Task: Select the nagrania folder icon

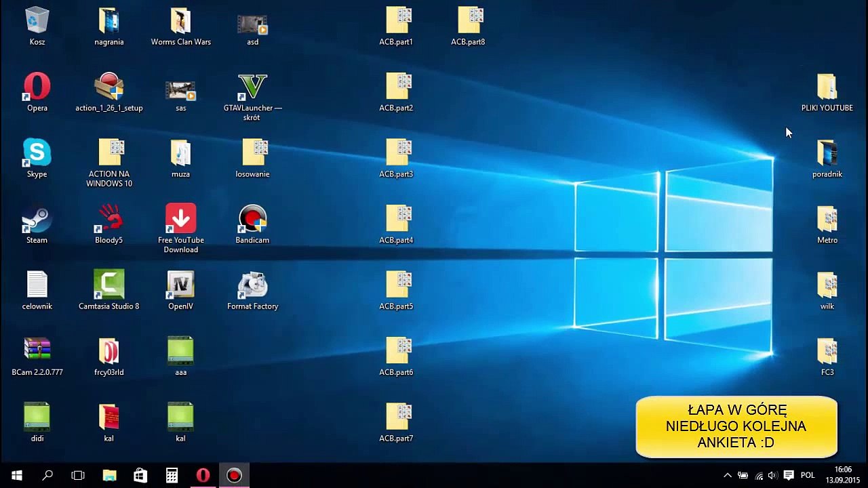Action: (109, 21)
